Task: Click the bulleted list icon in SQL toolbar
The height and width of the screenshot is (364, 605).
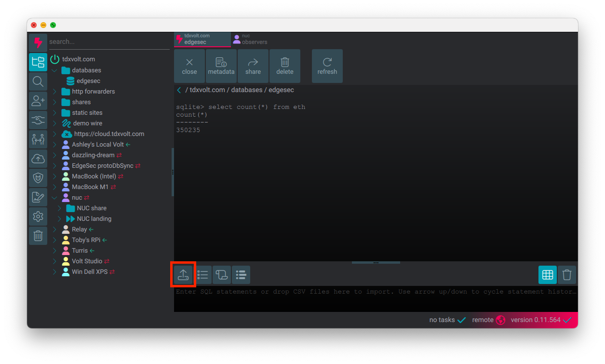Action: 241,275
